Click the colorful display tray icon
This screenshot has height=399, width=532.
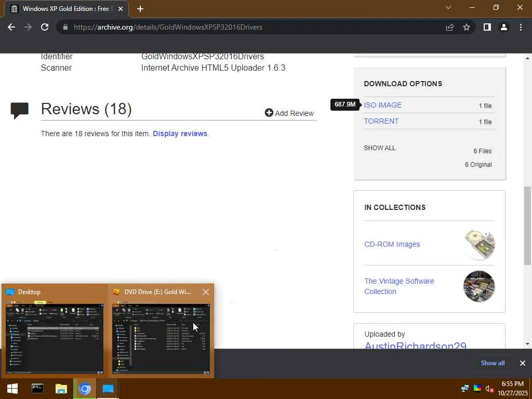477,389
